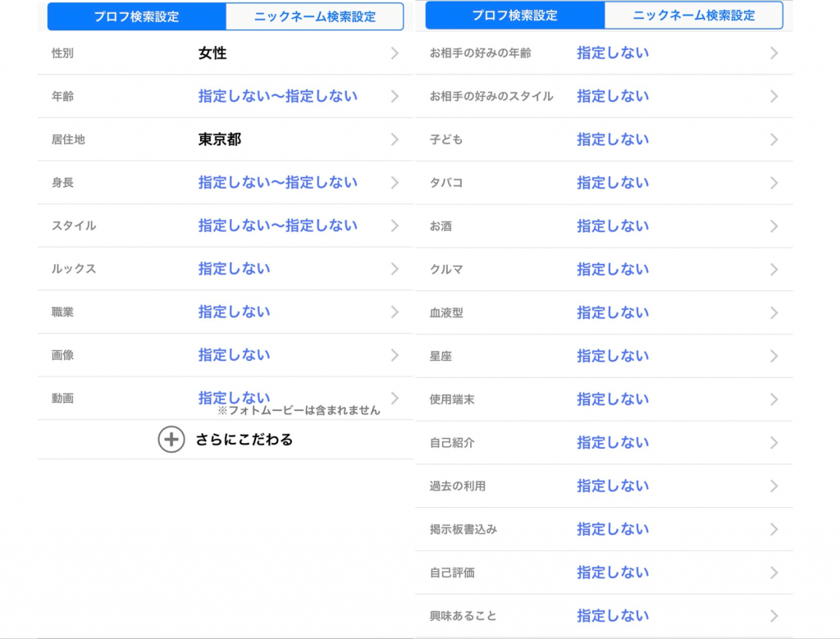Tap the chevron arrow on the 興味あること row
Image resolution: width=840 pixels, height=639 pixels.
click(x=774, y=616)
